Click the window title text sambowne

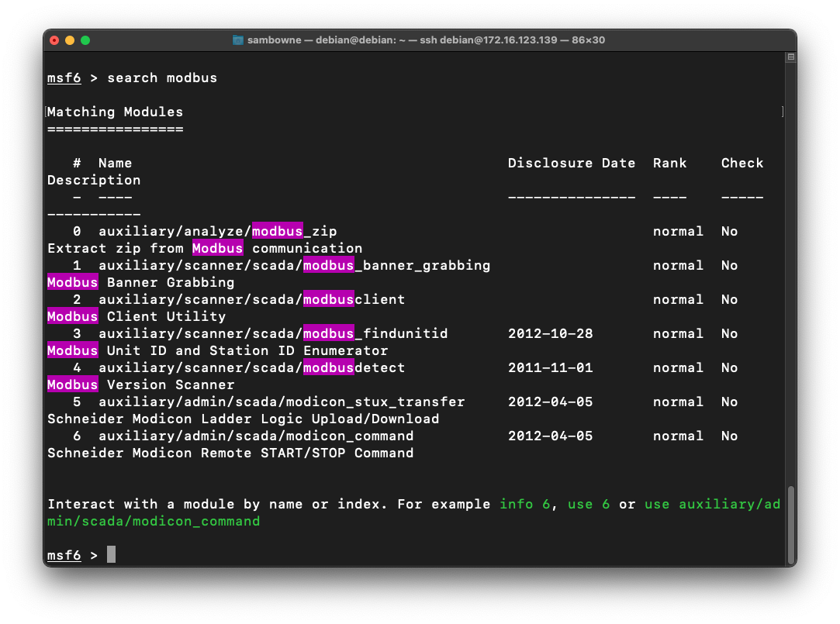click(275, 40)
